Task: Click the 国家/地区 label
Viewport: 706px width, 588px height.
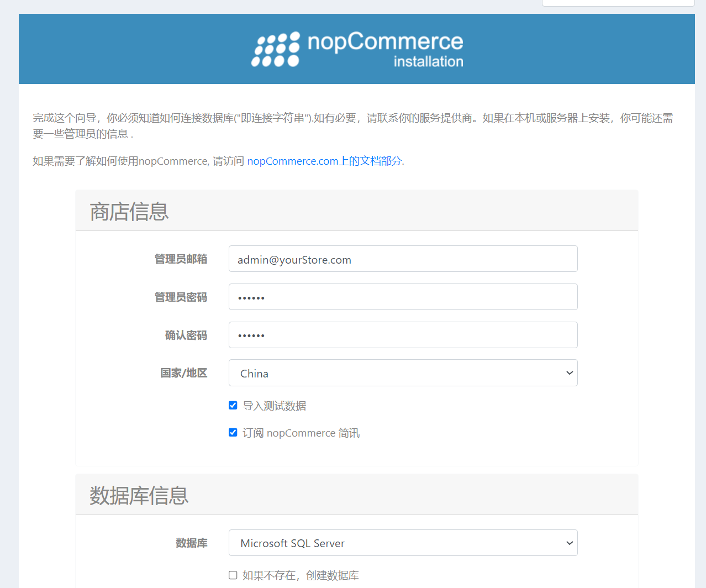Action: [x=184, y=373]
